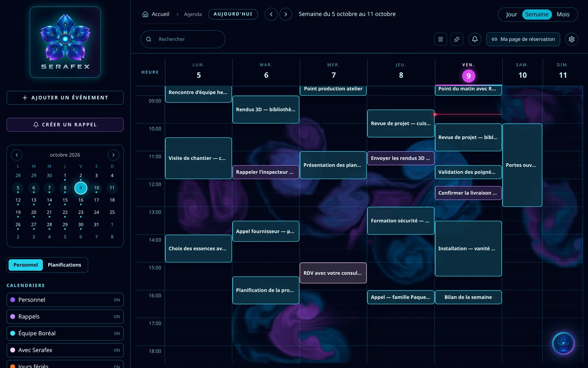The height and width of the screenshot is (368, 588).
Task: Go to Accueil via the home icon
Action: 145,14
